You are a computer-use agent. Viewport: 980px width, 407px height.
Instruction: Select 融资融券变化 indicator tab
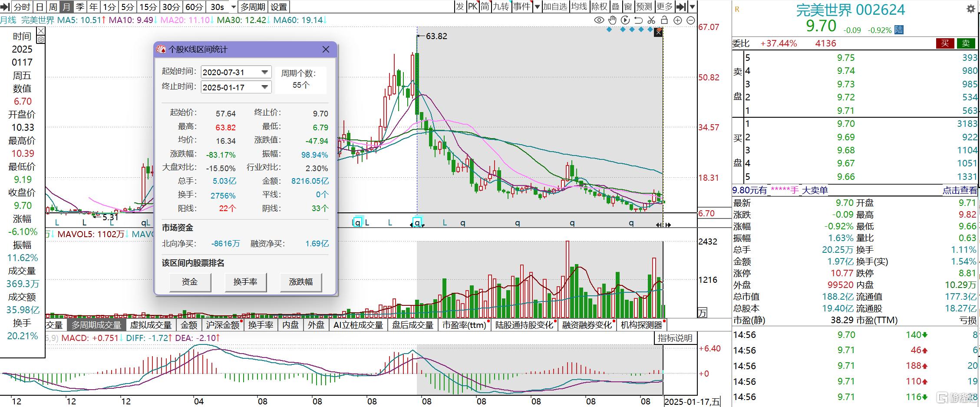click(x=587, y=325)
